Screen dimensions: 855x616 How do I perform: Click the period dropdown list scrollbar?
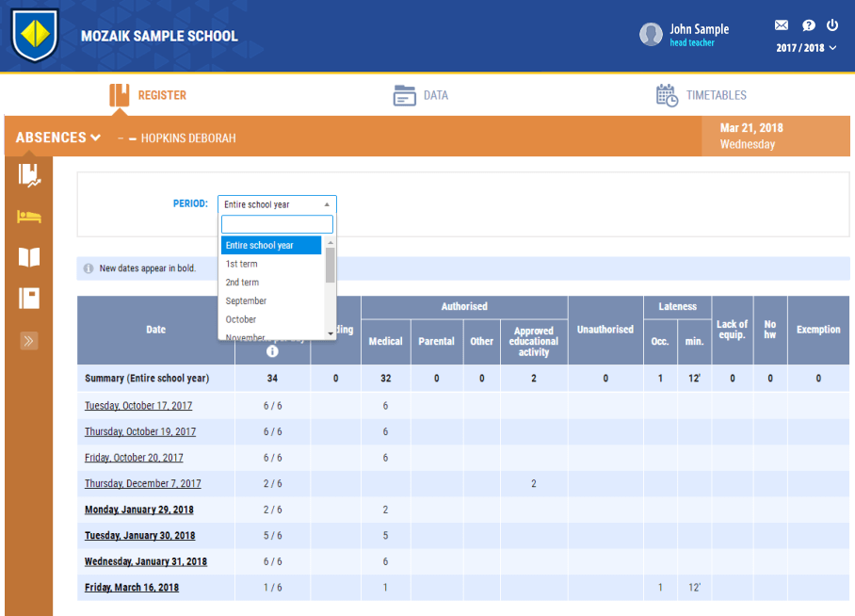click(x=331, y=265)
